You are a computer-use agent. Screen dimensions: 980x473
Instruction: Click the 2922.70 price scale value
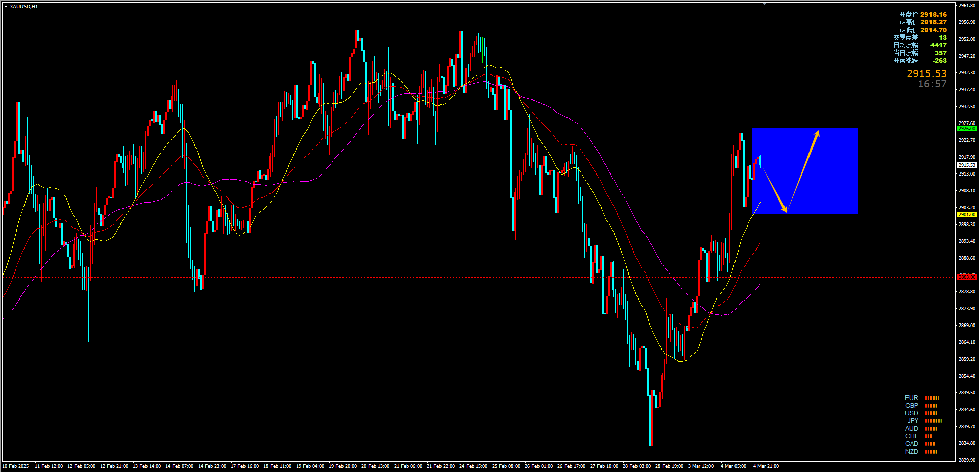[x=967, y=140]
